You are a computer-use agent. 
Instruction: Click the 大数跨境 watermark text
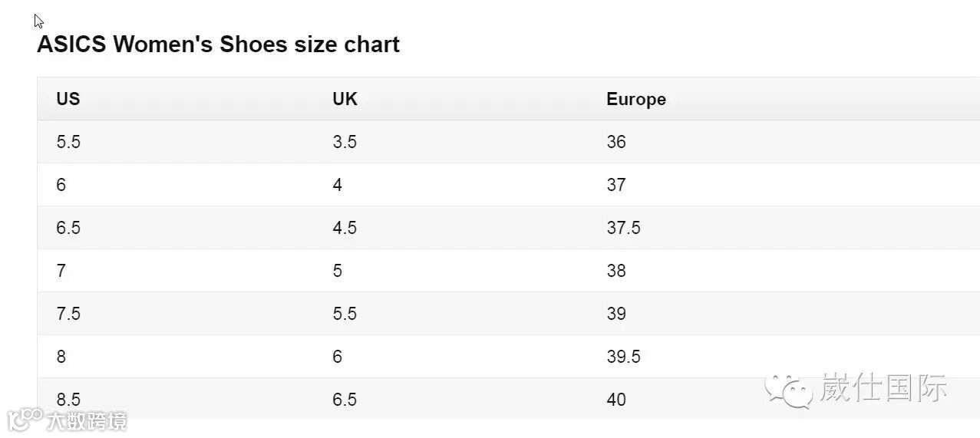point(86,421)
